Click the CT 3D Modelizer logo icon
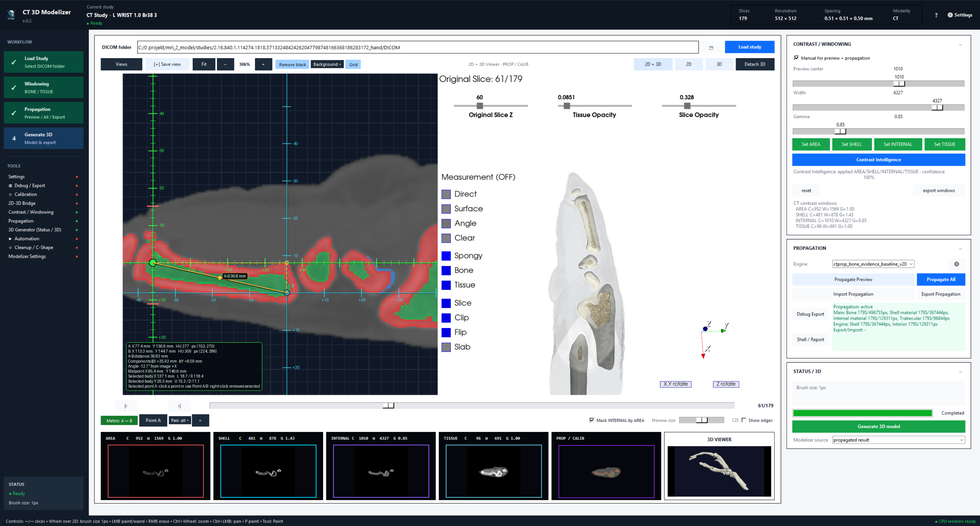This screenshot has width=980, height=526. (x=11, y=14)
